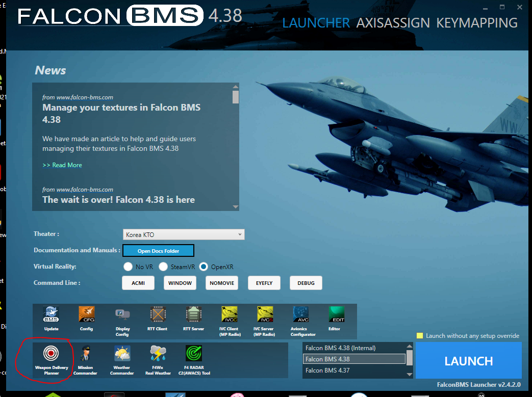Viewport: 532px width, 397px height.
Task: Select Falcon BMS 4.38 list entry
Action: coord(354,359)
